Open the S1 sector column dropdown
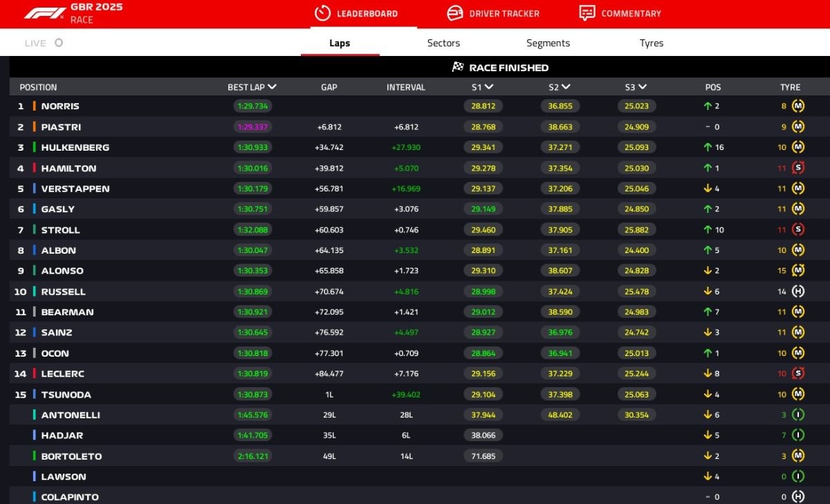The height and width of the screenshot is (504, 830). 489,87
